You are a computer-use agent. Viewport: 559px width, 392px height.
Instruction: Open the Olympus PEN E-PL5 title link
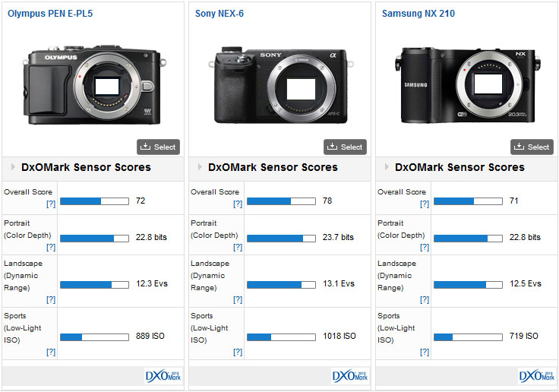point(50,14)
